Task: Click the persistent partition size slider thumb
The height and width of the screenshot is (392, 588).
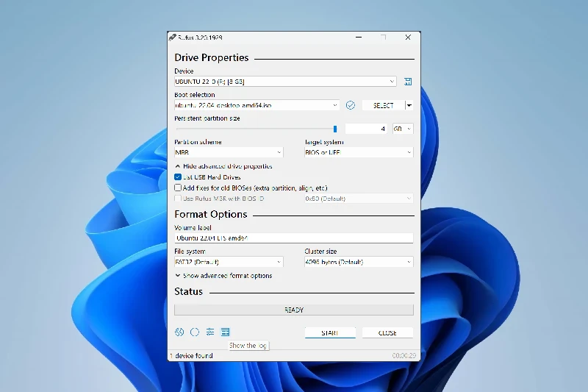Action: 335,129
